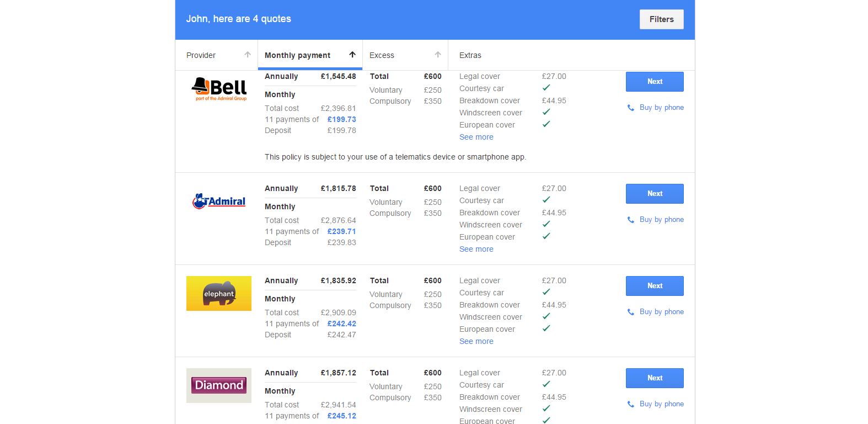
Task: Click the phone icon in Diamond quote
Action: click(x=631, y=404)
